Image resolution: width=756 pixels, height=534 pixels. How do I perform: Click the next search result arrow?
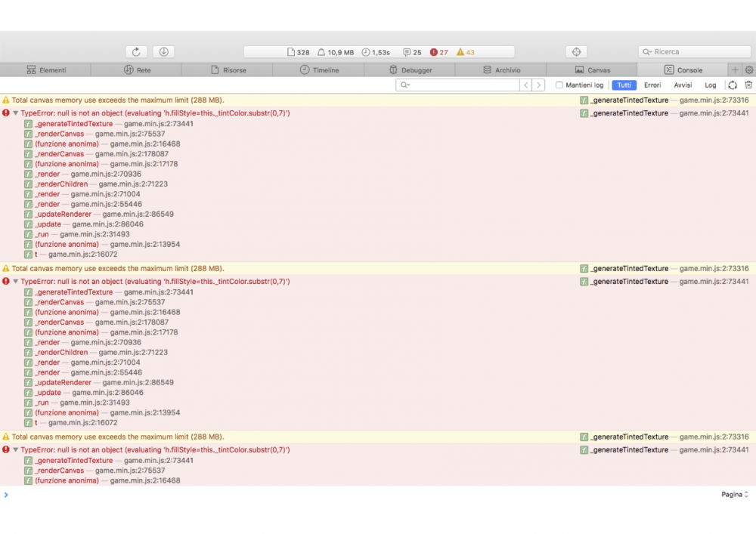pyautogui.click(x=538, y=85)
